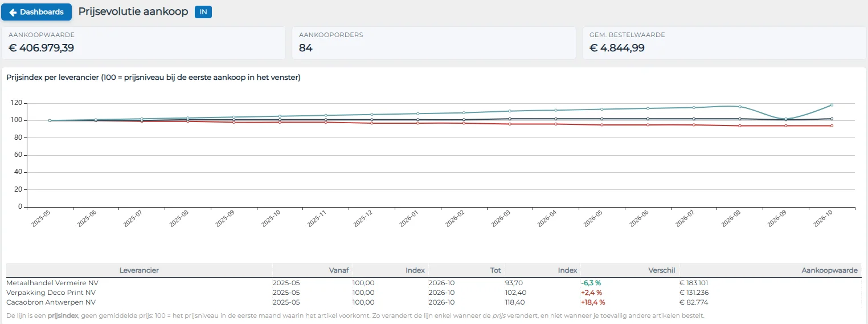Click the teal line point at 2026-03
Screen dimensions: 868x324
510,111
